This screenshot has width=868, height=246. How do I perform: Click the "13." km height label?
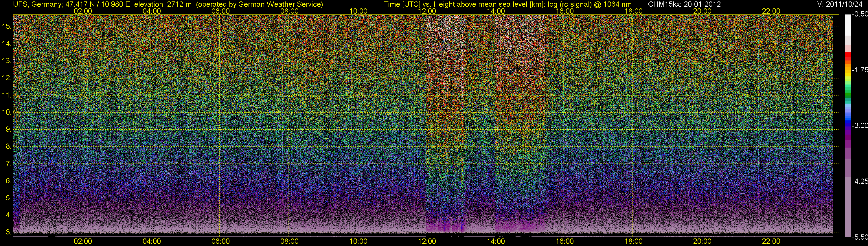click(x=7, y=61)
